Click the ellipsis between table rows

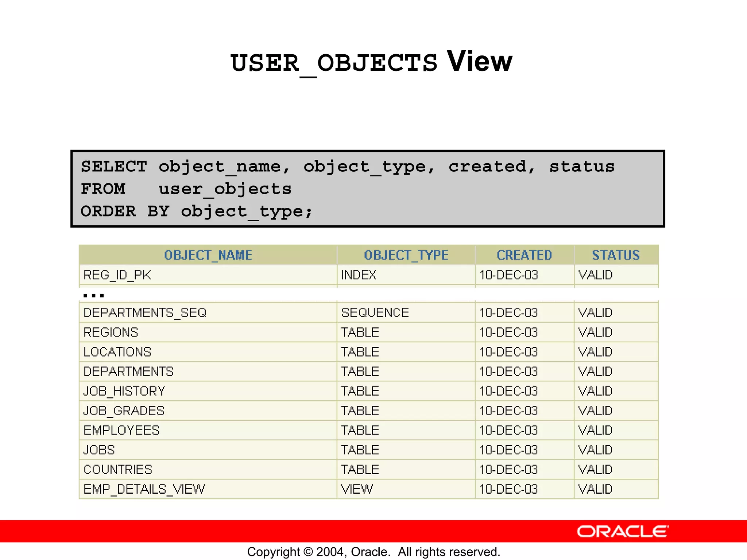point(93,295)
